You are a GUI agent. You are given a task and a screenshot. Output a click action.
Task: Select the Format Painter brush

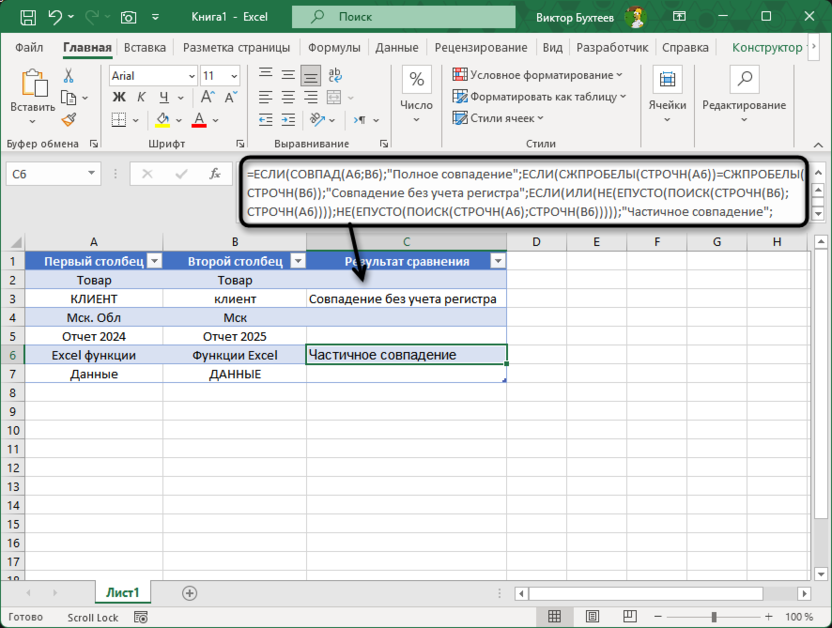pyautogui.click(x=69, y=119)
